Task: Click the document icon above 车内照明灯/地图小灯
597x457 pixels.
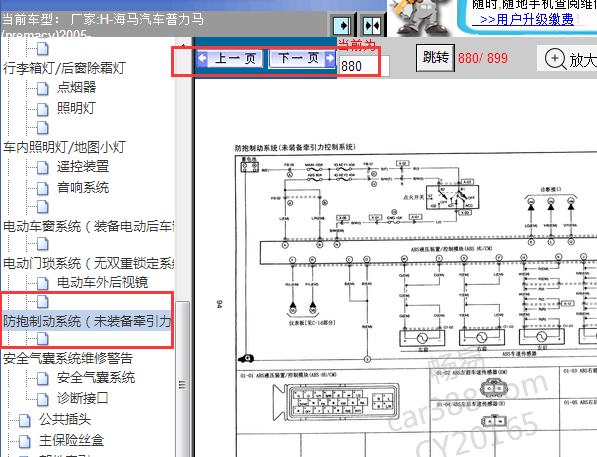Action: pyautogui.click(x=43, y=128)
